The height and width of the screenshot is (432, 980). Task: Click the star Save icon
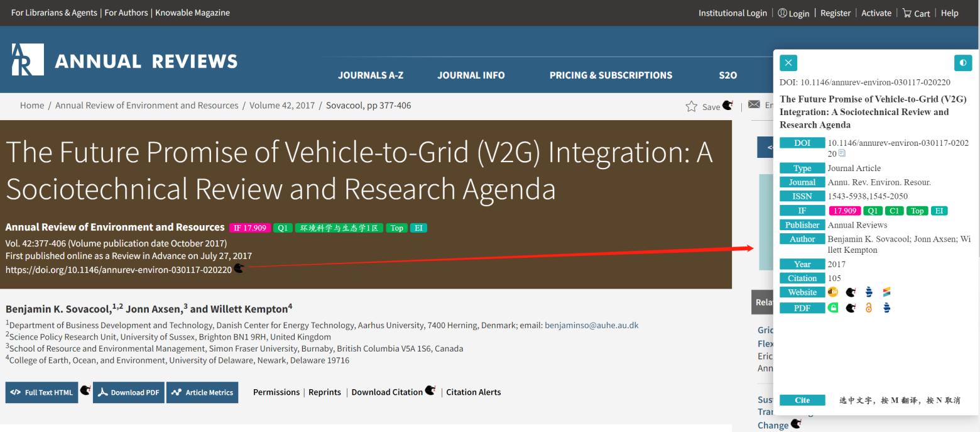692,106
